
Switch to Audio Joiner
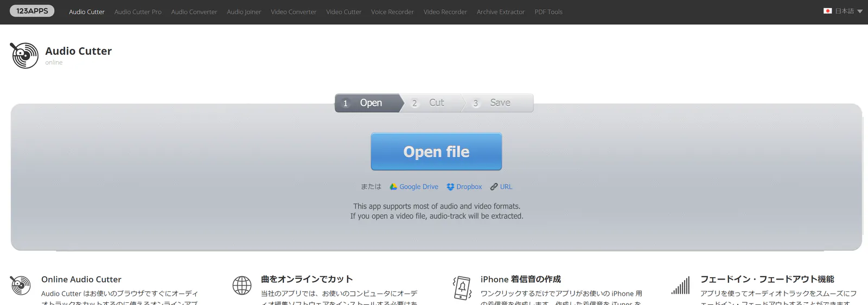point(244,12)
